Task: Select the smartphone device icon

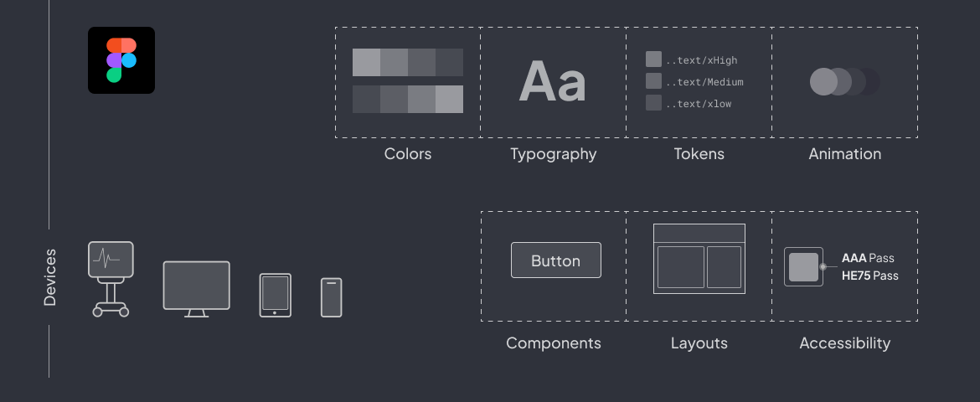Action: [x=331, y=297]
